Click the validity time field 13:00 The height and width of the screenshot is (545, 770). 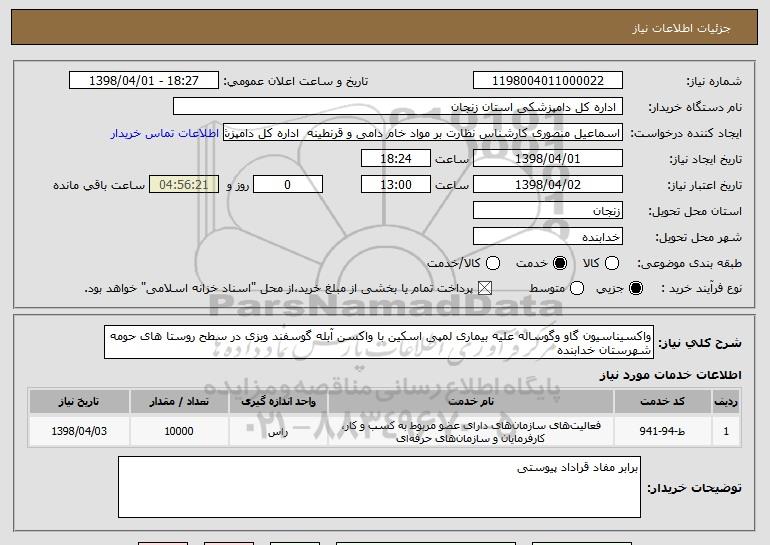[396, 185]
